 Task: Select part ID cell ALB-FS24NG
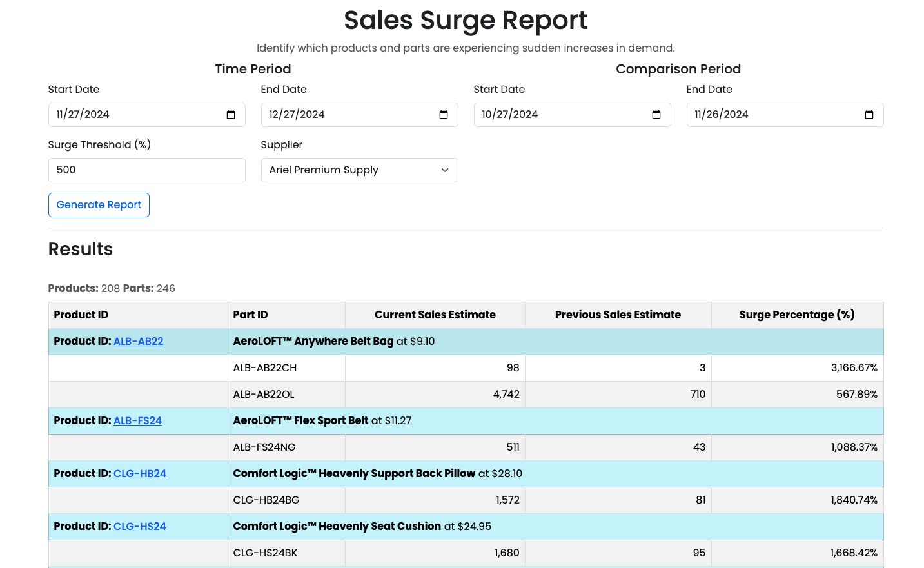pyautogui.click(x=286, y=447)
